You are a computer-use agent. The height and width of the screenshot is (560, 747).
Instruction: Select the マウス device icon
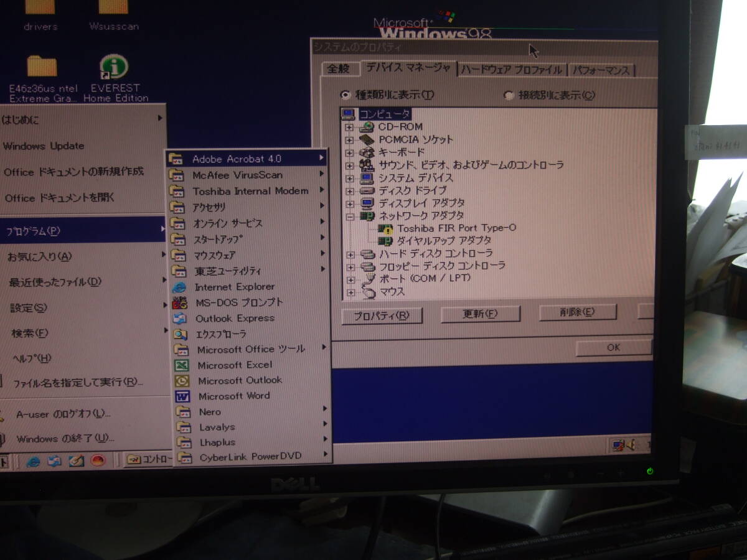click(x=369, y=291)
